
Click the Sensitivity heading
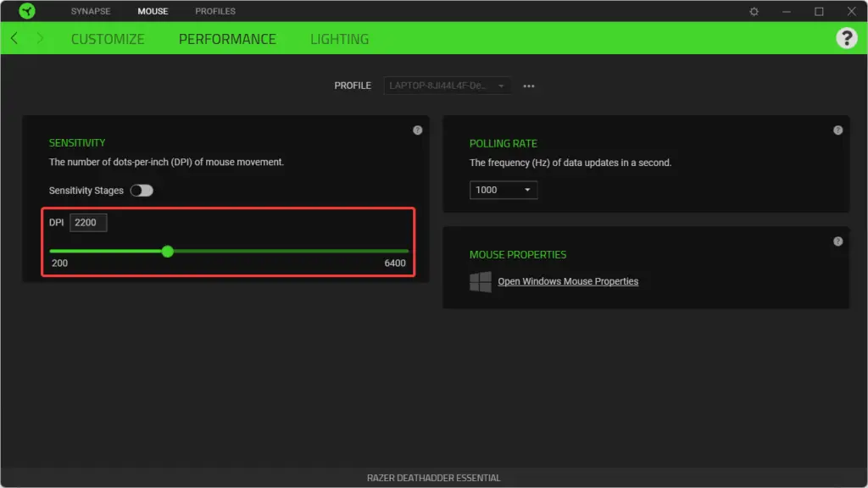[x=77, y=142]
